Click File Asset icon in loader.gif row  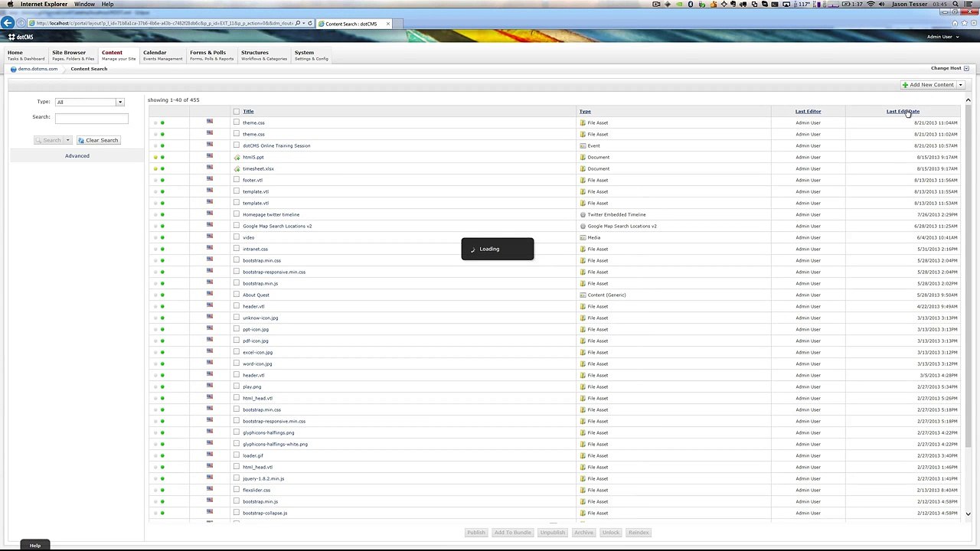583,455
